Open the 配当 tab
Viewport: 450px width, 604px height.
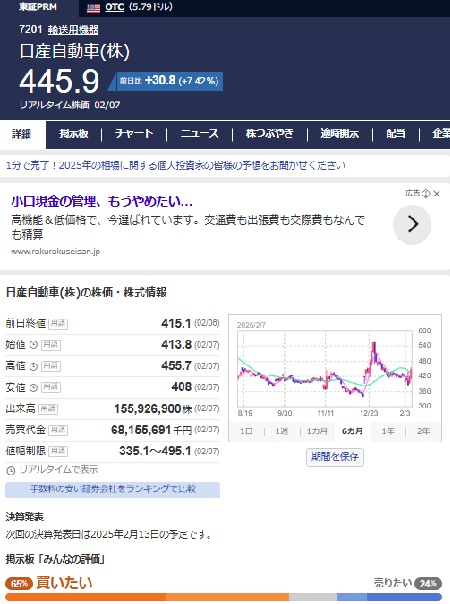(x=396, y=134)
